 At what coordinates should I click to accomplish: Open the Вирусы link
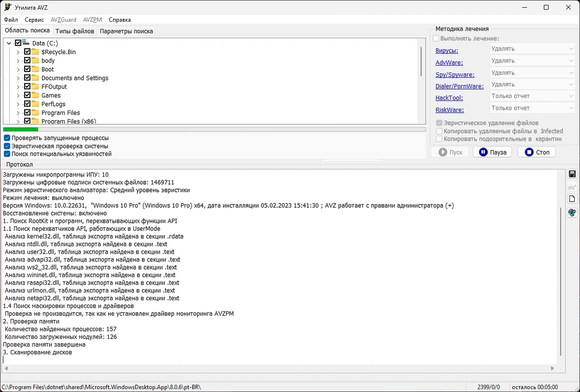[447, 50]
